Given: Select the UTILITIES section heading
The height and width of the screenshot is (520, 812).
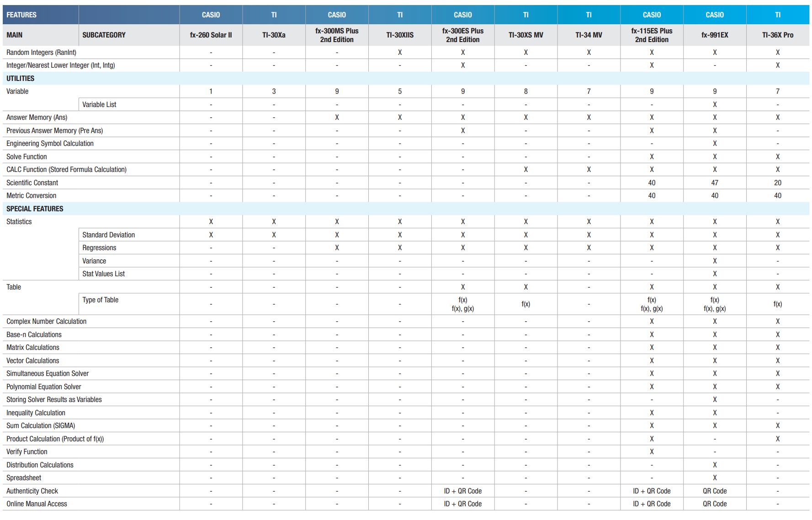Looking at the screenshot, I should point(20,78).
